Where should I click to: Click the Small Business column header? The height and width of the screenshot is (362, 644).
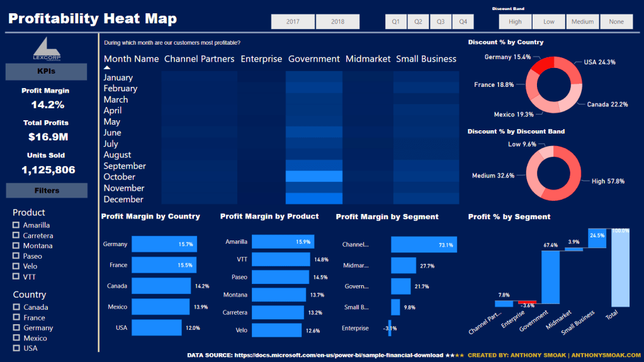(426, 59)
